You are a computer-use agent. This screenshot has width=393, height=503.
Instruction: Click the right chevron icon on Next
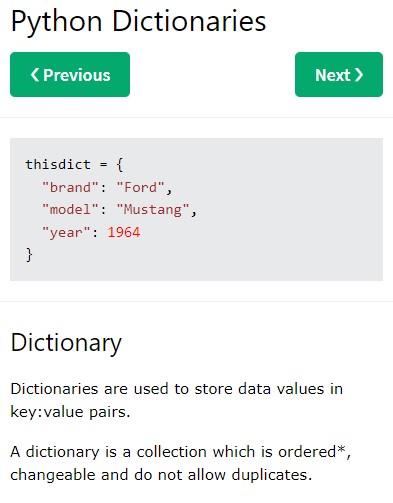(359, 75)
